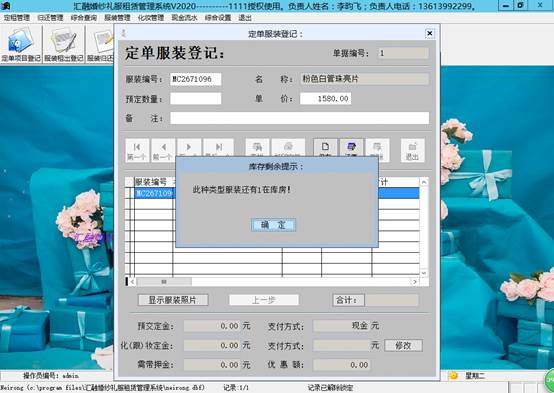Click the grid vertical scrollbar down arrow
Image resolution: width=554 pixels, height=393 pixels.
[424, 273]
